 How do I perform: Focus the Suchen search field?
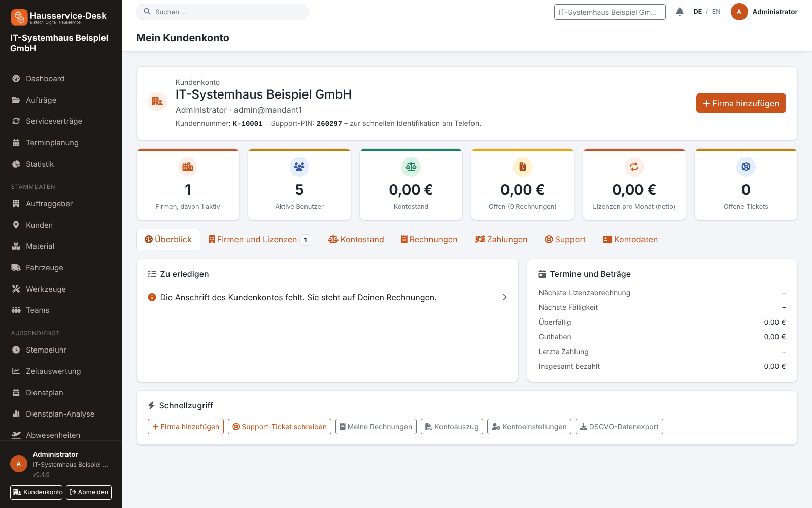click(222, 12)
